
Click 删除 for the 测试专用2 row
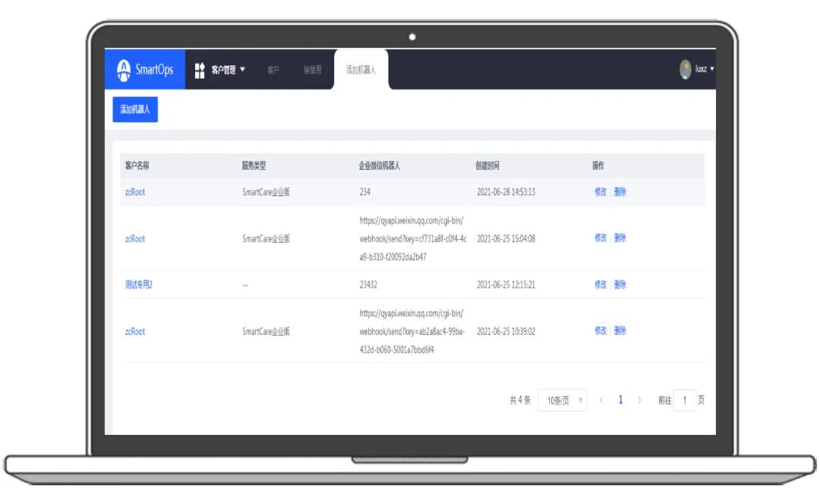(x=620, y=285)
